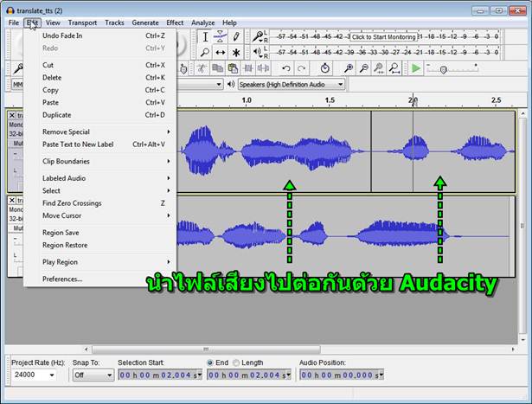
Task: Select the Zoom magnifier tool
Action: (205, 52)
